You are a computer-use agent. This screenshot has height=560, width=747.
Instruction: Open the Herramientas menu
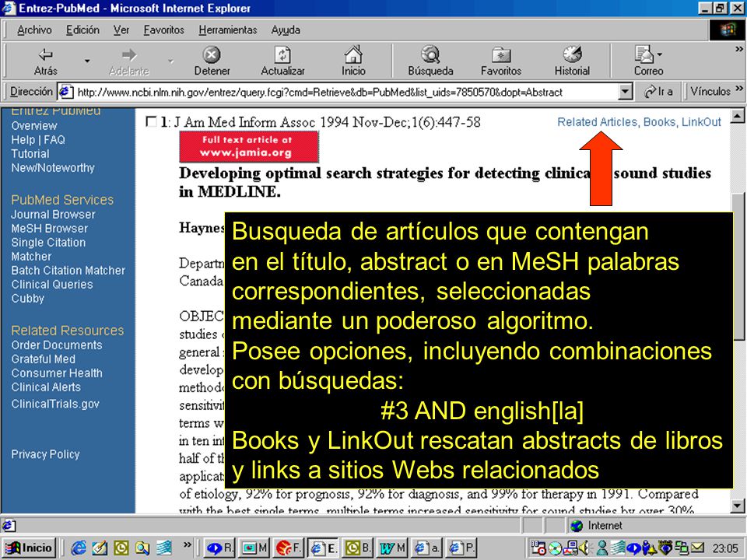point(228,30)
